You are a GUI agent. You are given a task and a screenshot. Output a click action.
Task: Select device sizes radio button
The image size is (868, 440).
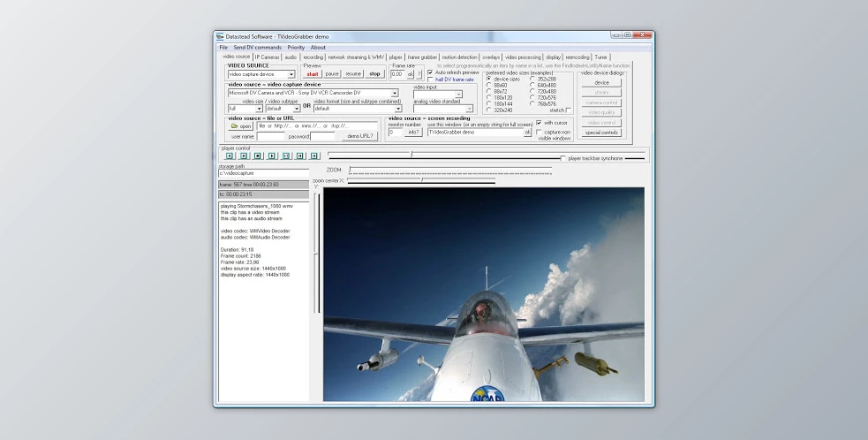coord(489,79)
